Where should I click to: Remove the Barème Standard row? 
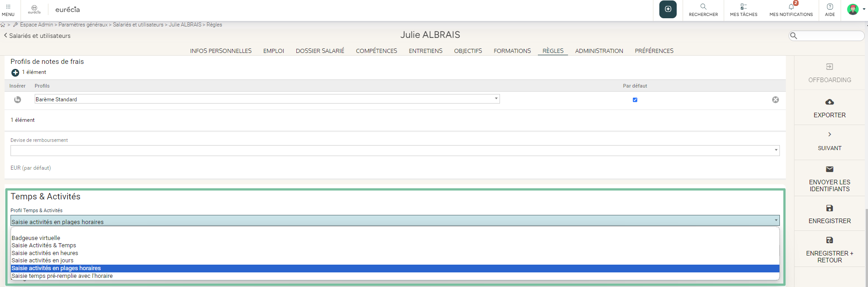[775, 99]
